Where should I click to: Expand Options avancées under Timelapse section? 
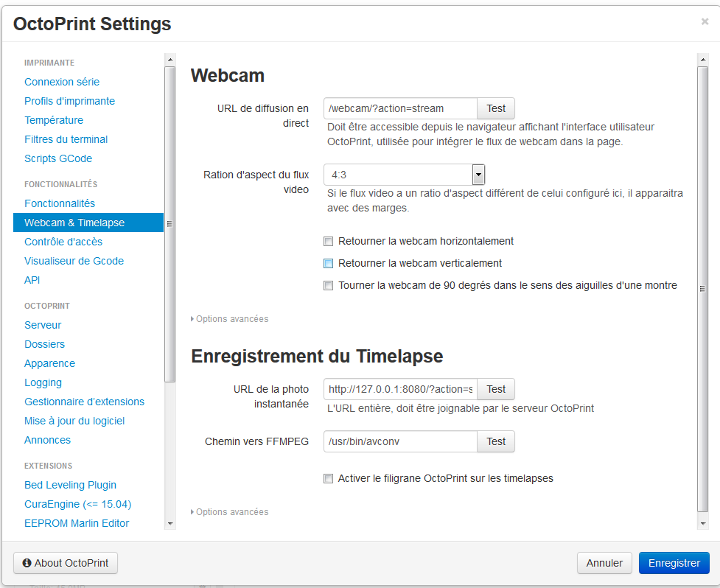230,512
